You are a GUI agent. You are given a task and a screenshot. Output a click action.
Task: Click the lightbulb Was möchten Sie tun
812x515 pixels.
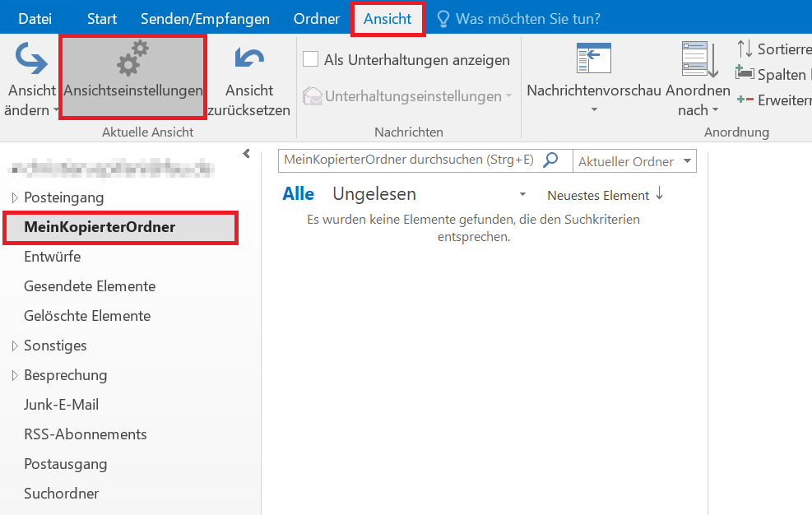[443, 18]
